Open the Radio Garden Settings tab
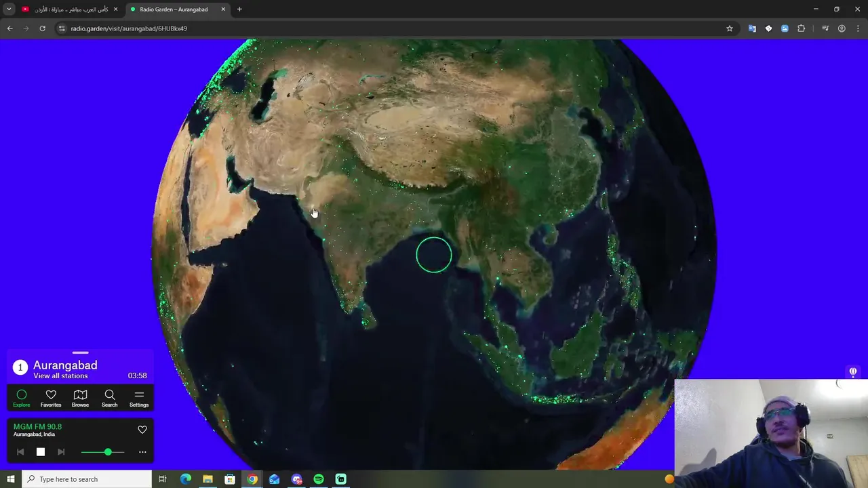 pos(139,398)
